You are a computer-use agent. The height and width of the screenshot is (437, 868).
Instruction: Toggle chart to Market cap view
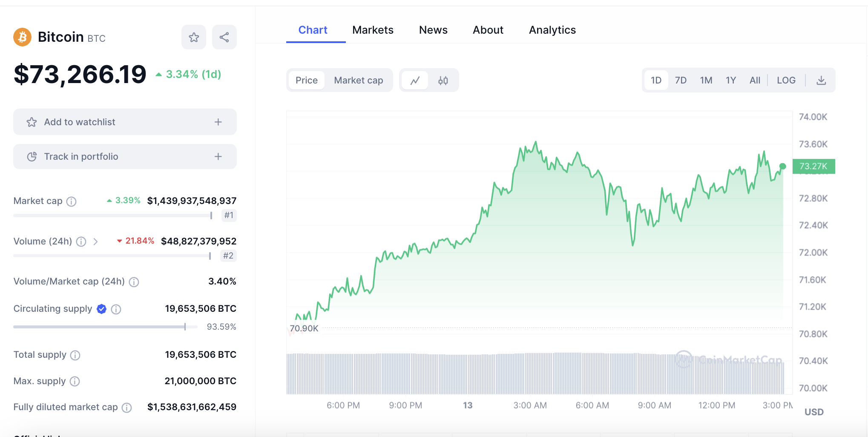point(358,80)
